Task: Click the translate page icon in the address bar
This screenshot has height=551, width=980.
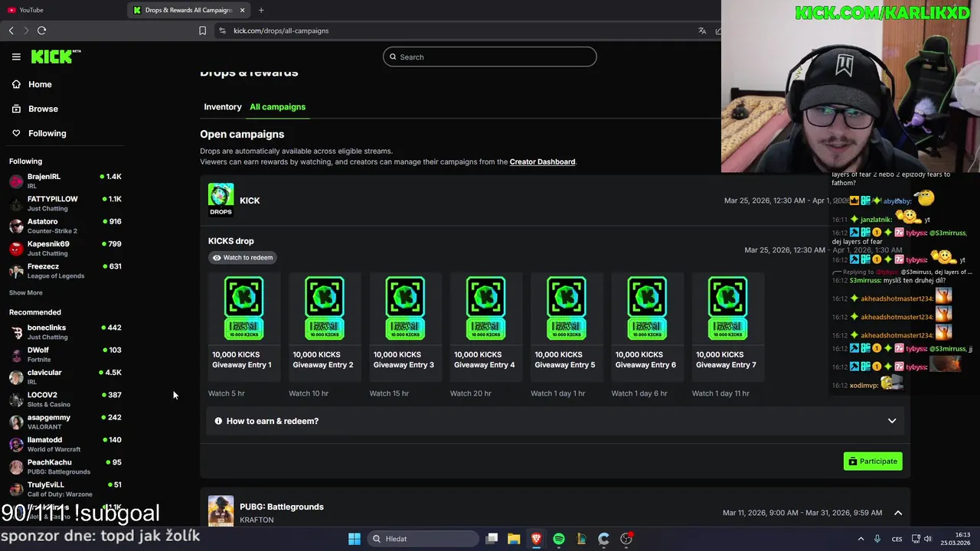Action: [x=702, y=31]
